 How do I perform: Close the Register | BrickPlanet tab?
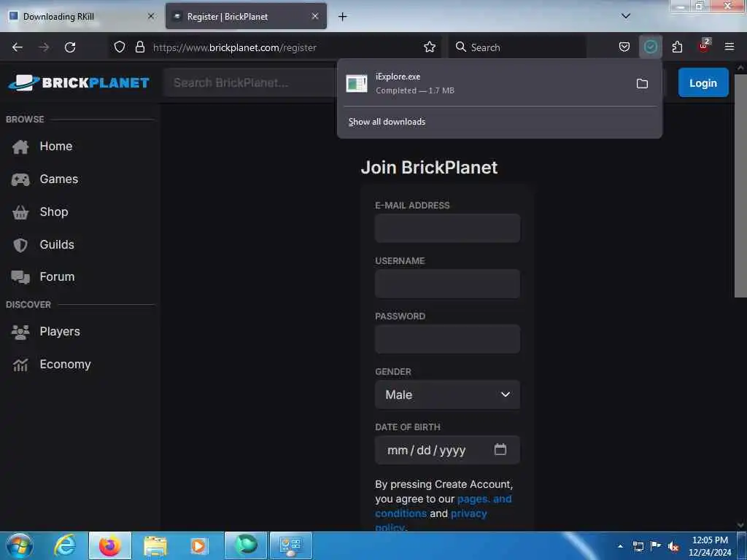(x=315, y=16)
